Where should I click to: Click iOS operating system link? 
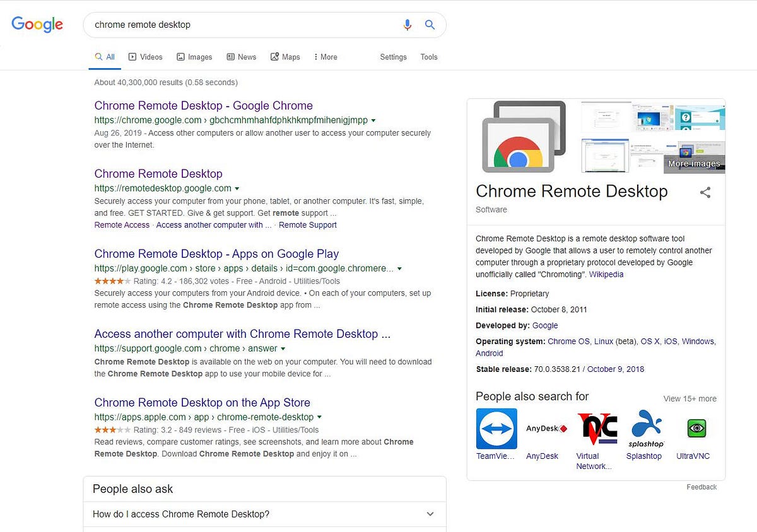(x=671, y=341)
